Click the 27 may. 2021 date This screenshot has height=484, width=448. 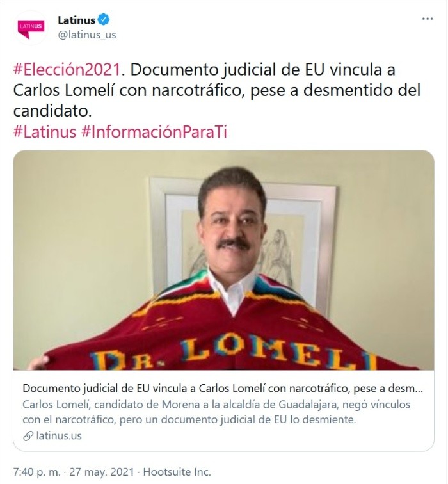coord(102,472)
